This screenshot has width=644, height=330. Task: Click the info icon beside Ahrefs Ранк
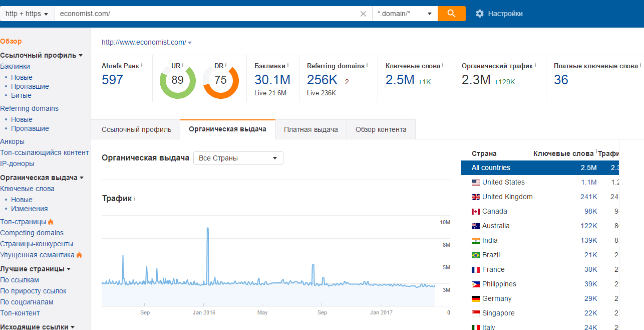[142, 65]
